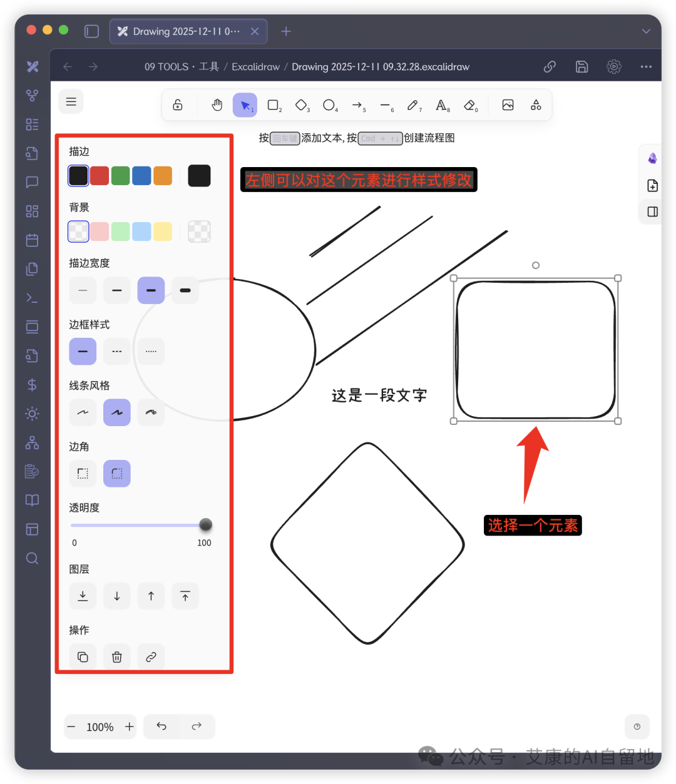Select the arrow tool
Screen dimensions: 676x784
(x=357, y=105)
